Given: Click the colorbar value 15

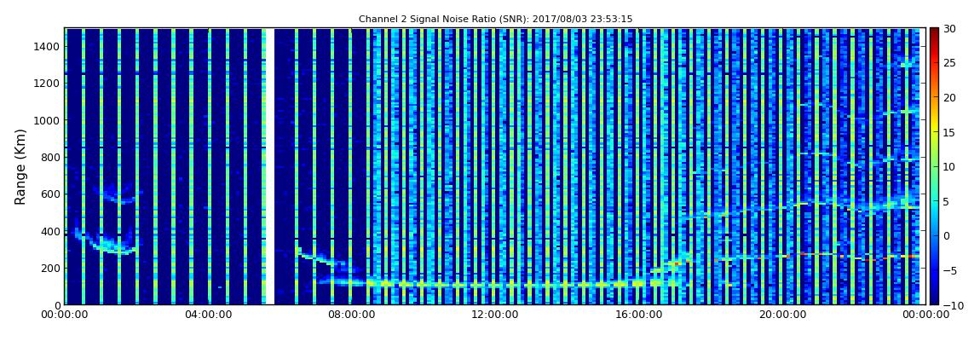Looking at the screenshot, I should (x=948, y=132).
